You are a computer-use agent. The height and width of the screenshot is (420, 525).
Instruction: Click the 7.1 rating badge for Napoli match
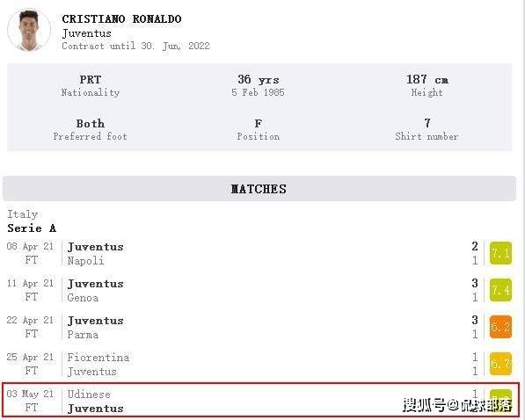pyautogui.click(x=500, y=253)
